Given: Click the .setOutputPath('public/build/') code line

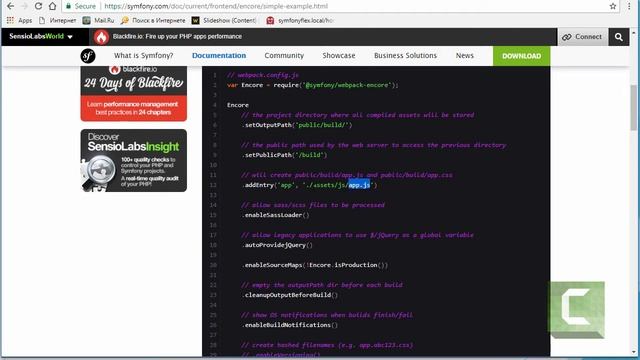Looking at the screenshot, I should point(297,125).
